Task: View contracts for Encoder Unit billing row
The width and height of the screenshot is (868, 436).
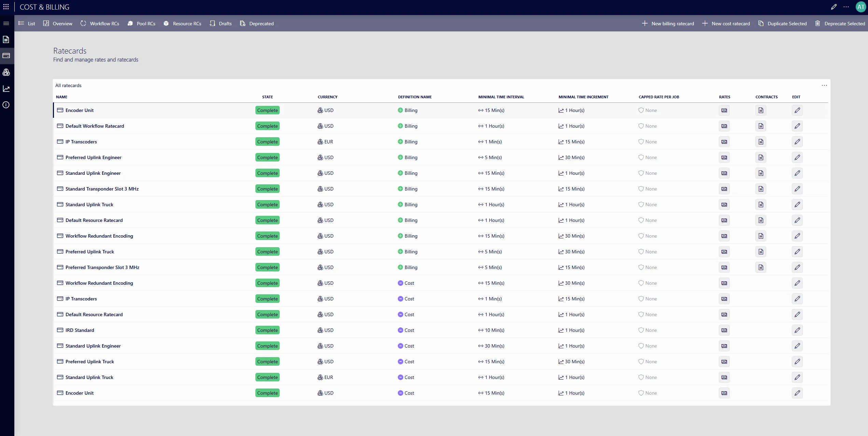Action: point(761,110)
